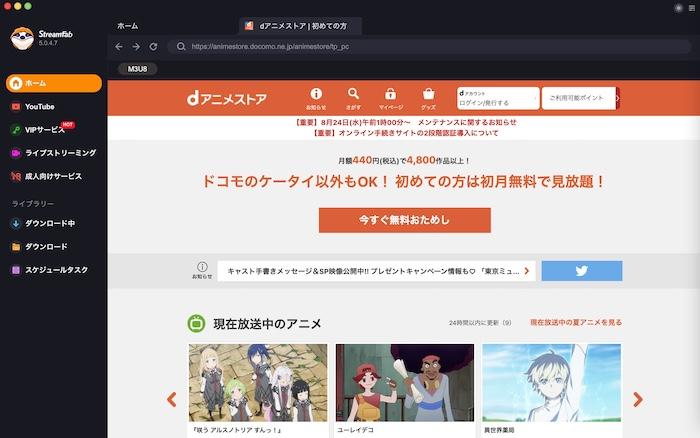Click the StreamFab sloth logo
700x438 pixels.
point(22,38)
